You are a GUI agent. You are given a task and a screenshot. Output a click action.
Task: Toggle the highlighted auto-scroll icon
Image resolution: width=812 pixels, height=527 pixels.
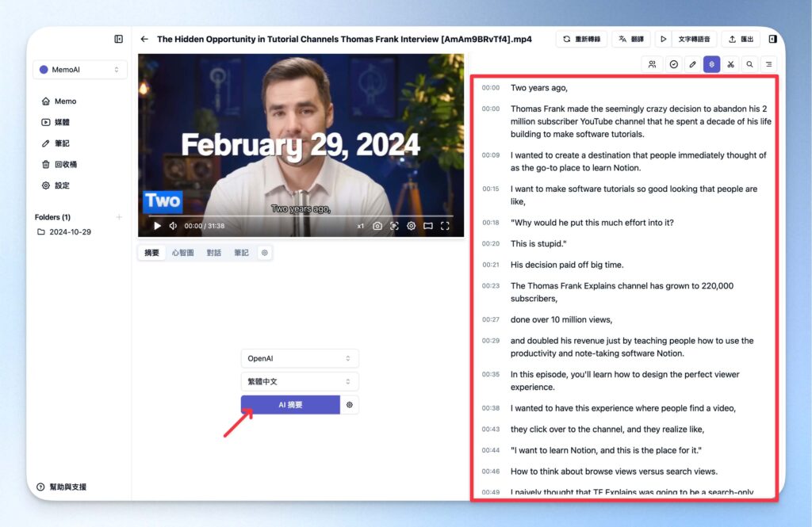tap(711, 64)
